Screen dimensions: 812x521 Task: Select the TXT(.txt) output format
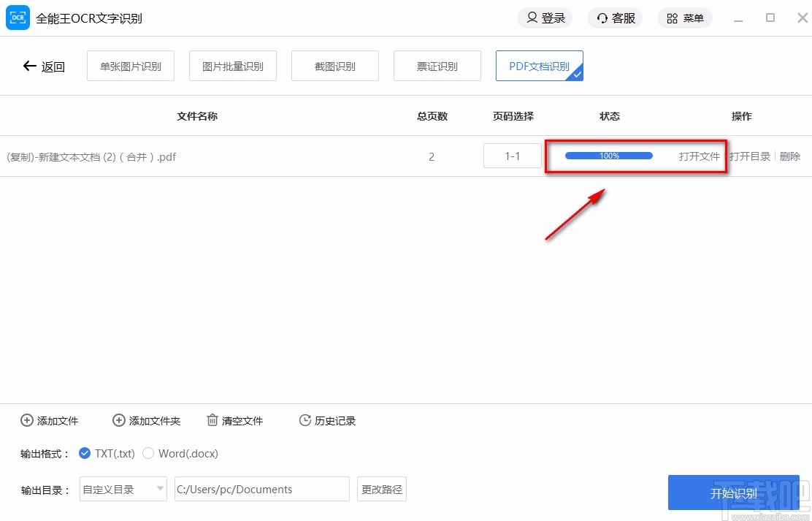click(84, 453)
